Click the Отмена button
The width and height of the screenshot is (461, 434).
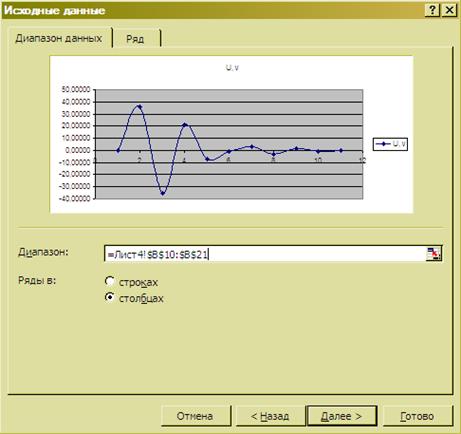click(x=195, y=416)
